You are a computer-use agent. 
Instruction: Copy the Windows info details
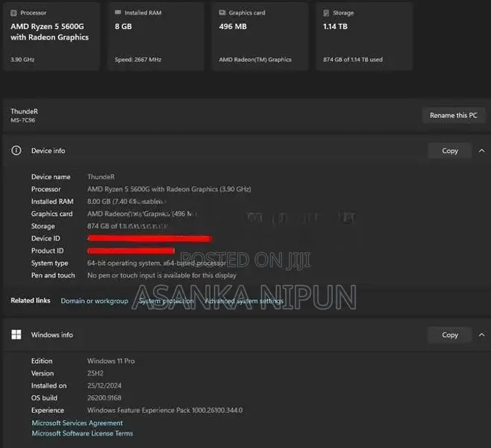pos(450,335)
